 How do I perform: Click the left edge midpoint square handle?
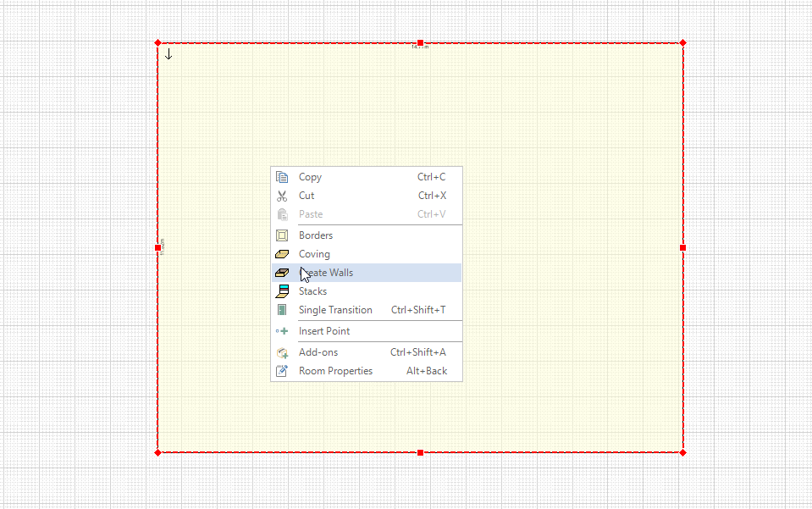point(158,248)
